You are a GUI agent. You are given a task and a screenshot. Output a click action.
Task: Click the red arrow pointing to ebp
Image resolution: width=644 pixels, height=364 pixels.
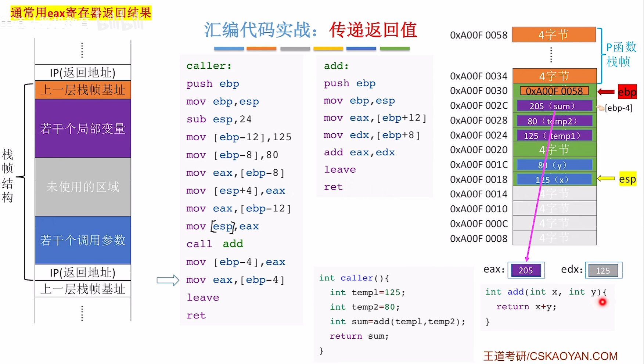click(606, 92)
